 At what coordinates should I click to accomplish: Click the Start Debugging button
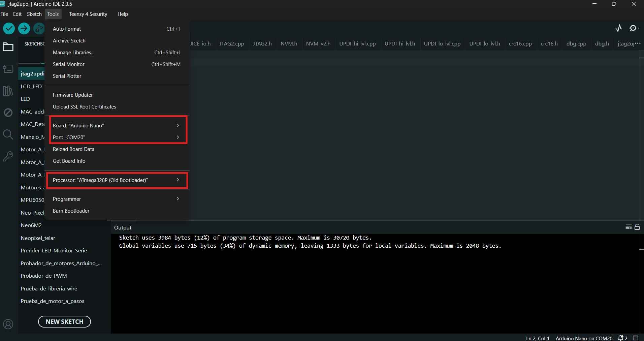click(x=39, y=29)
